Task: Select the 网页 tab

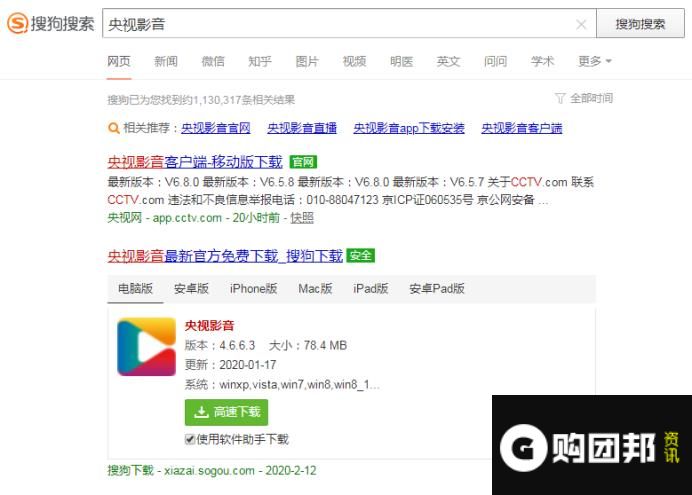Action: [x=119, y=61]
